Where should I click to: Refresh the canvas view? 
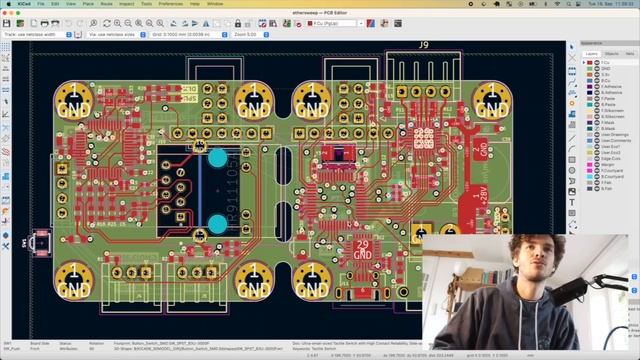click(x=107, y=23)
